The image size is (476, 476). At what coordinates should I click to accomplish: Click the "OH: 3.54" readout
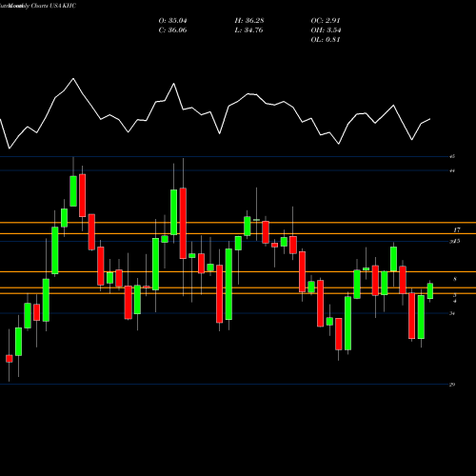pos(326,30)
